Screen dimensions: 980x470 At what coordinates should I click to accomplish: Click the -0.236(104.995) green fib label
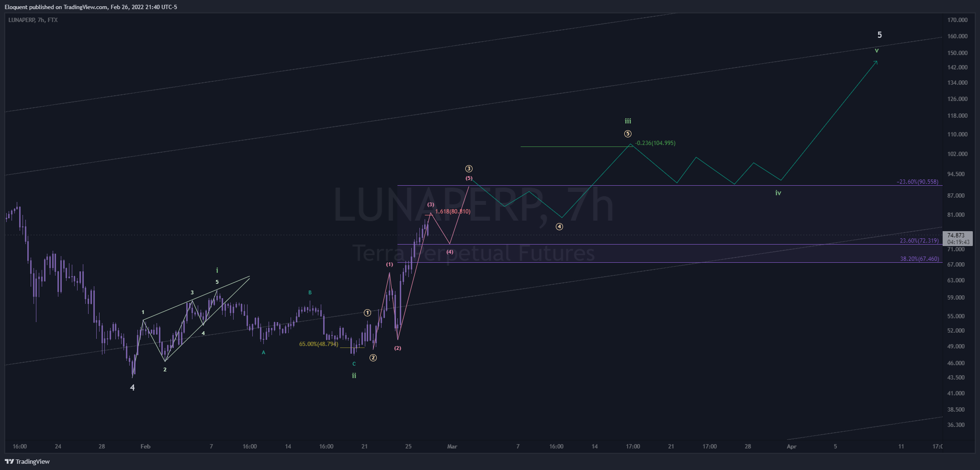(x=655, y=143)
